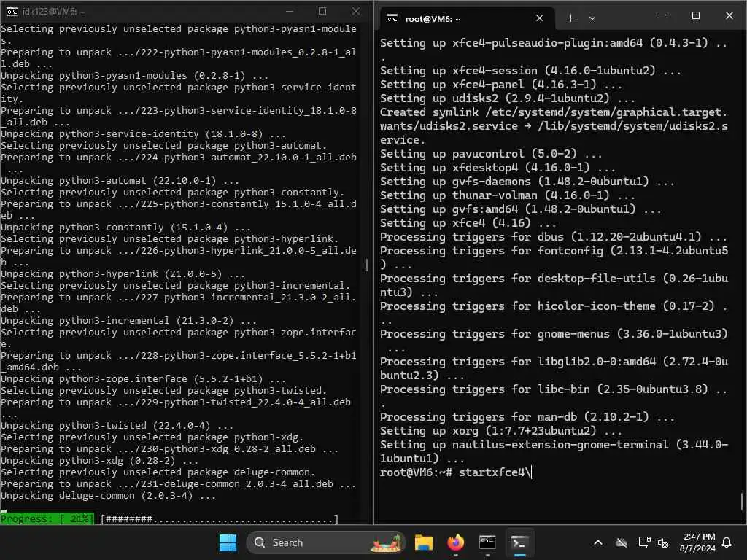Click scrollbar thumb in root terminal
This screenshot has width=747, height=560.
point(742,501)
